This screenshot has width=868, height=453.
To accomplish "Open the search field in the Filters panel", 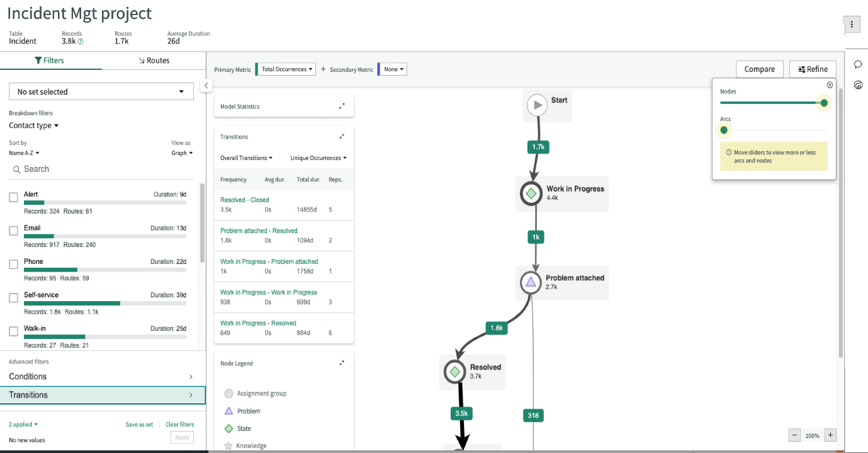I will point(101,169).
